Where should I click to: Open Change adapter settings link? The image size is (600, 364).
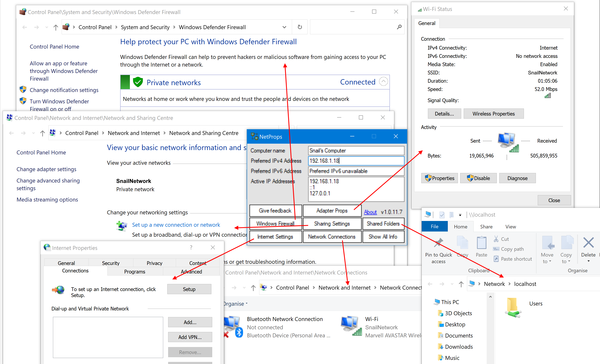point(46,169)
